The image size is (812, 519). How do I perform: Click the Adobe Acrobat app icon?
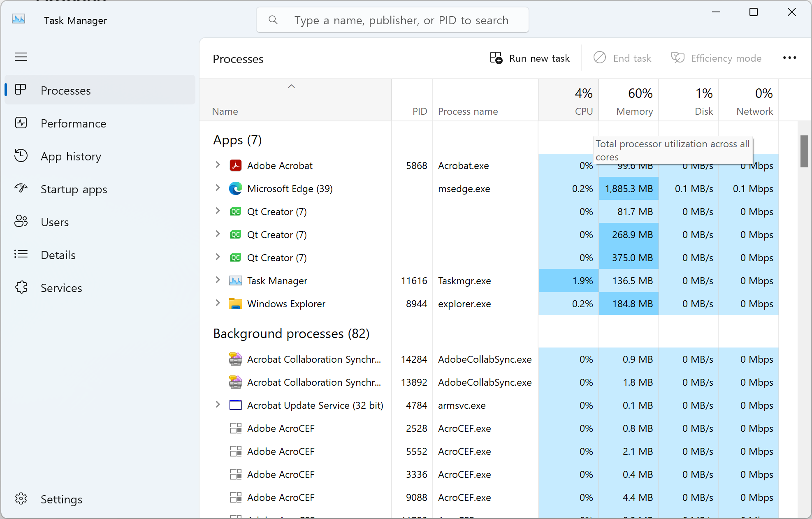click(235, 165)
